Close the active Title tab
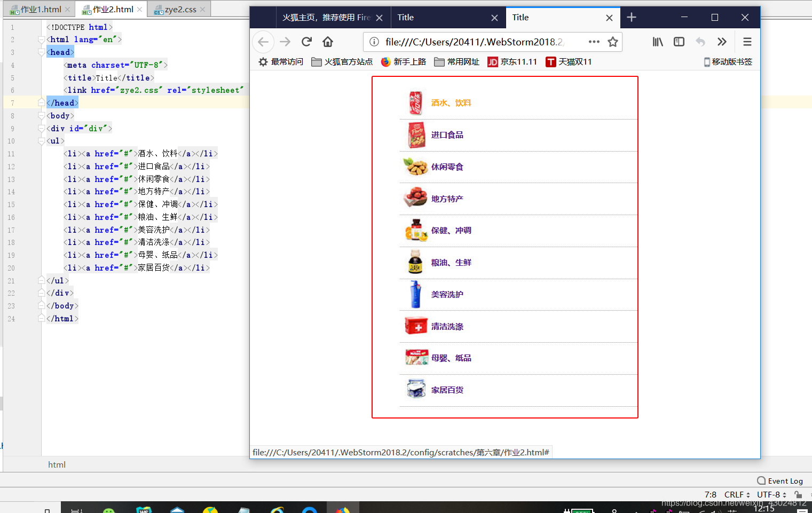812x513 pixels. (x=609, y=18)
